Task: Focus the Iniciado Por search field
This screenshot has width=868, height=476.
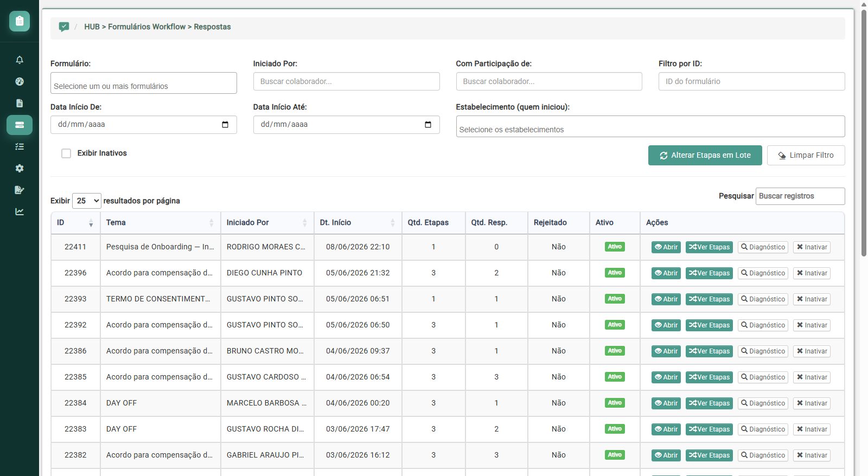Action: pos(347,81)
